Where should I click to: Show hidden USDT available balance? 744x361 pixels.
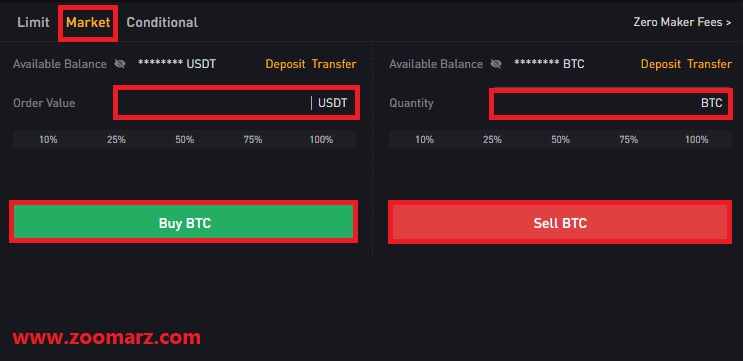(x=120, y=64)
